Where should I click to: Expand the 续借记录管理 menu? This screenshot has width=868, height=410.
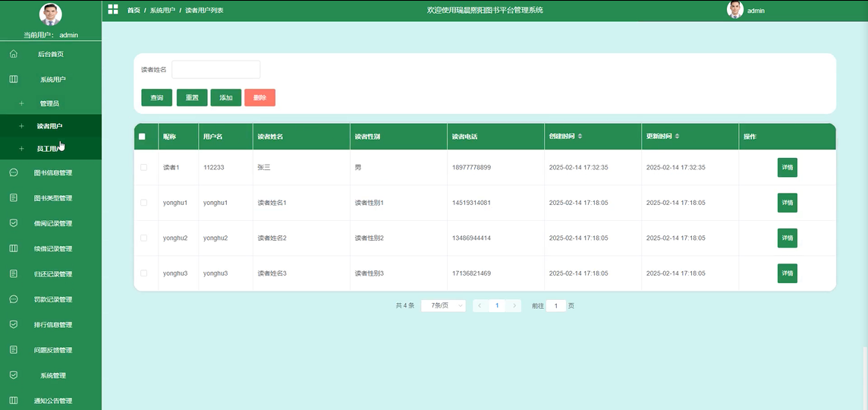(51, 249)
